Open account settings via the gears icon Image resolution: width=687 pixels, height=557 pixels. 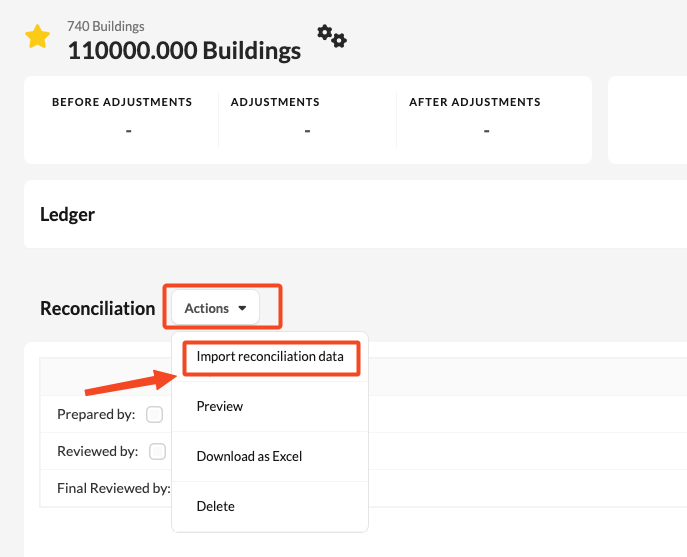click(332, 37)
